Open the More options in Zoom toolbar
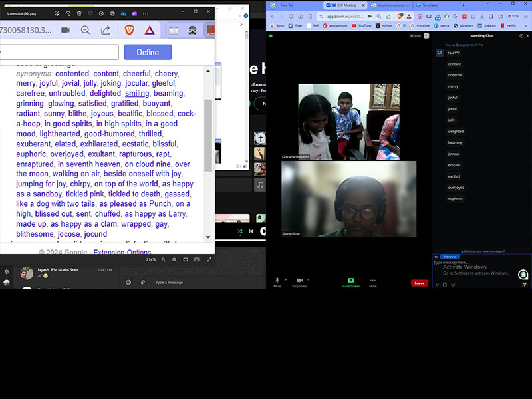The height and width of the screenshot is (399, 532). tap(372, 282)
